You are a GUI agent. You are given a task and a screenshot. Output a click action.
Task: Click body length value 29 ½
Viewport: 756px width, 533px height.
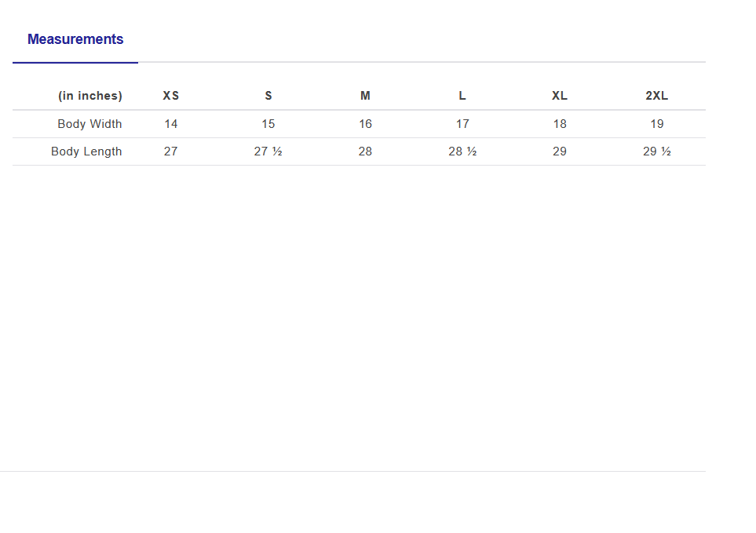coord(657,152)
